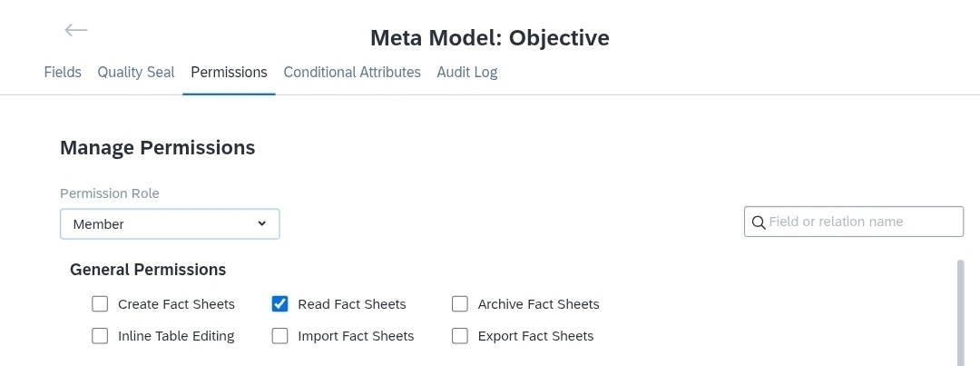
Task: Focus the Field or relation name search
Action: (854, 222)
